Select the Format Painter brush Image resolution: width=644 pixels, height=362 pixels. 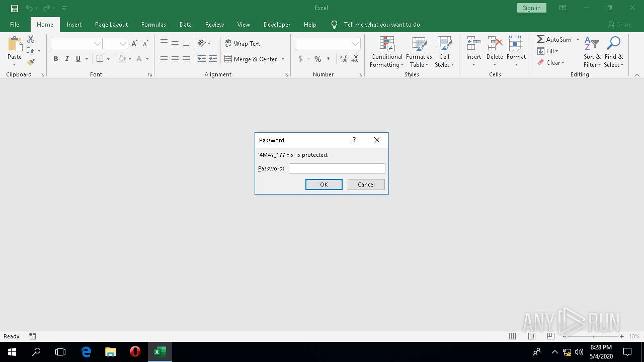point(31,62)
